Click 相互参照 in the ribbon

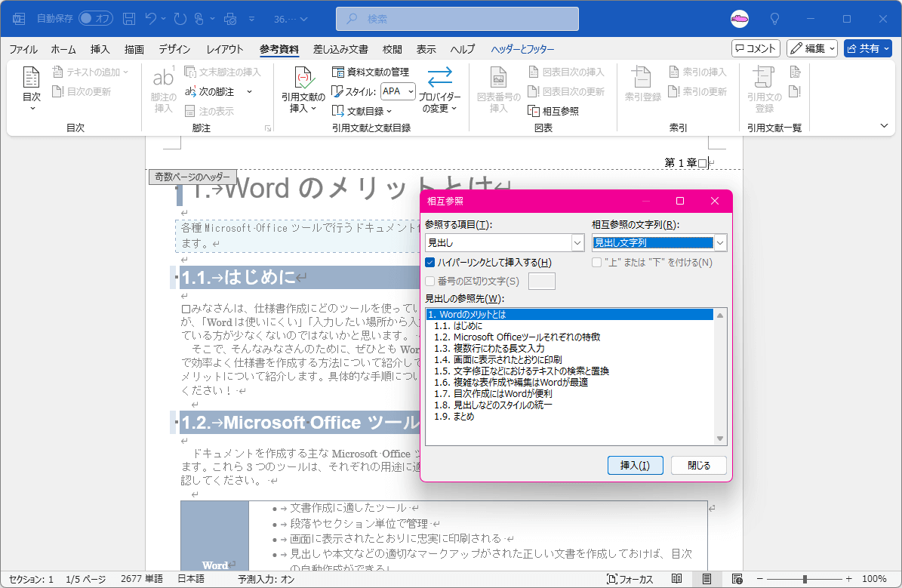553,111
